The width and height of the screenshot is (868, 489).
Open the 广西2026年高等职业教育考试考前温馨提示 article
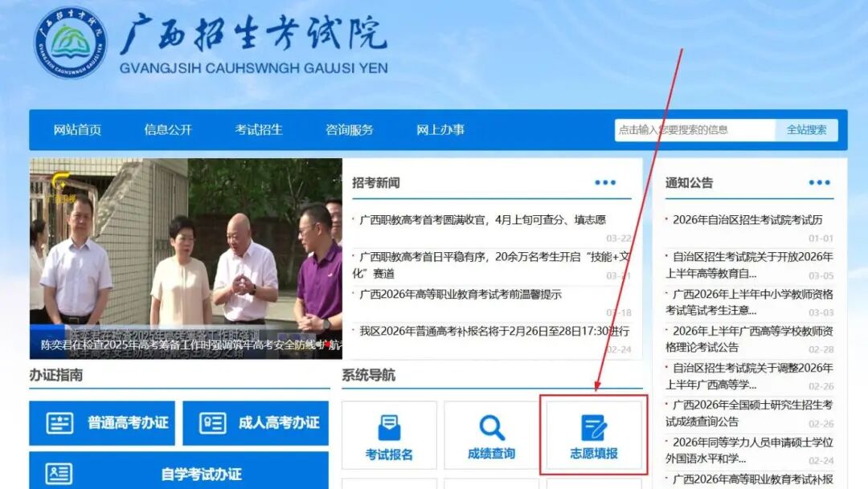coord(461,295)
